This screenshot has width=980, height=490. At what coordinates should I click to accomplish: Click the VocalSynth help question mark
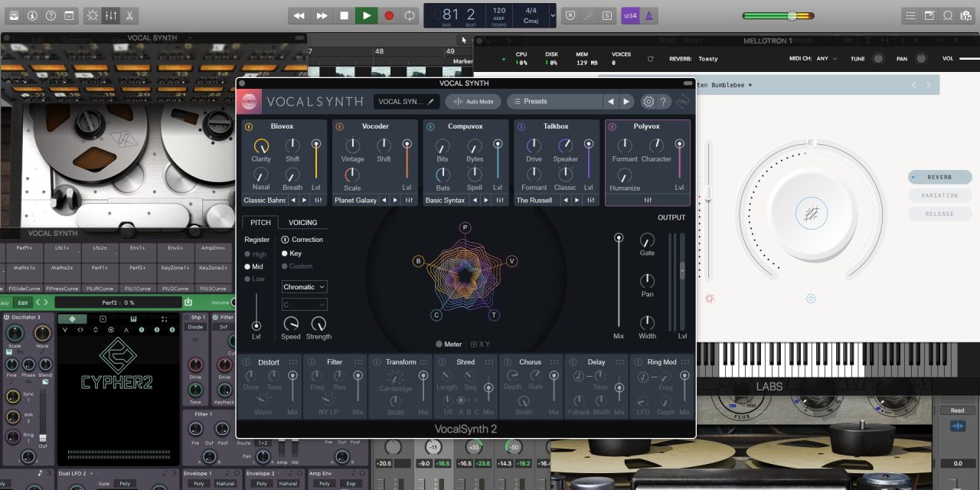(664, 102)
